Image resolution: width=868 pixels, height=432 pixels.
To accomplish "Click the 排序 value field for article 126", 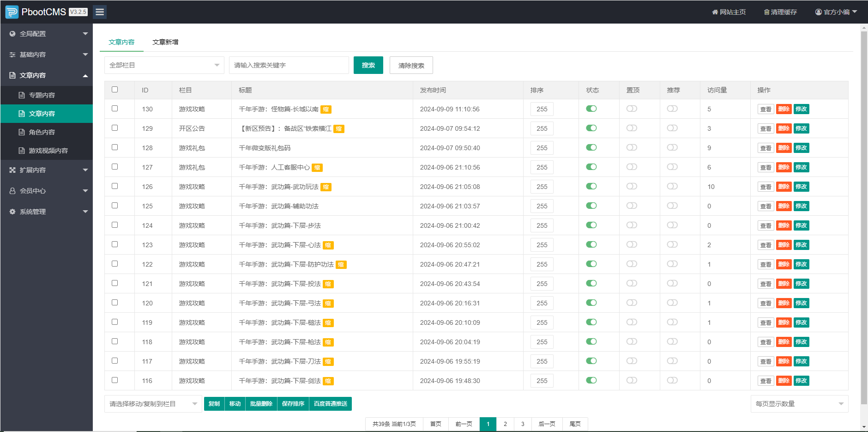I will (x=542, y=187).
